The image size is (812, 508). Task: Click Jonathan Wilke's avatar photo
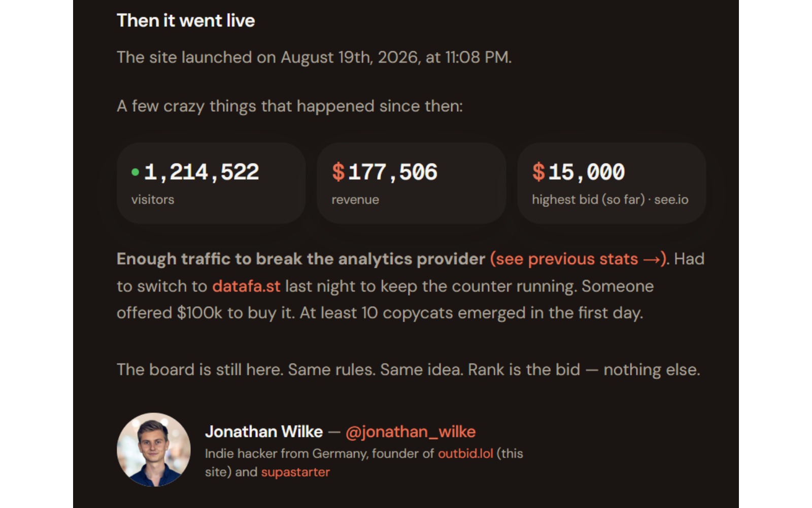pos(154,450)
